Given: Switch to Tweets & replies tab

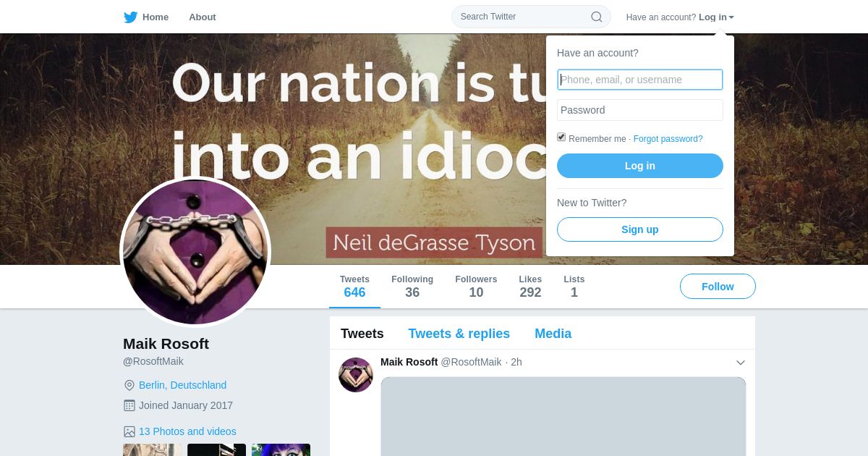Looking at the screenshot, I should click(459, 334).
